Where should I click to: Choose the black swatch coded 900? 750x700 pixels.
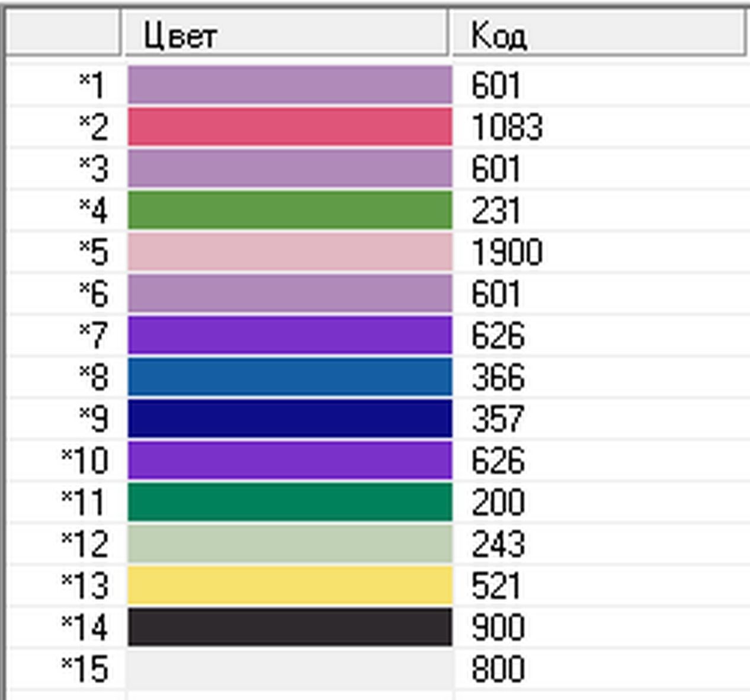click(290, 627)
